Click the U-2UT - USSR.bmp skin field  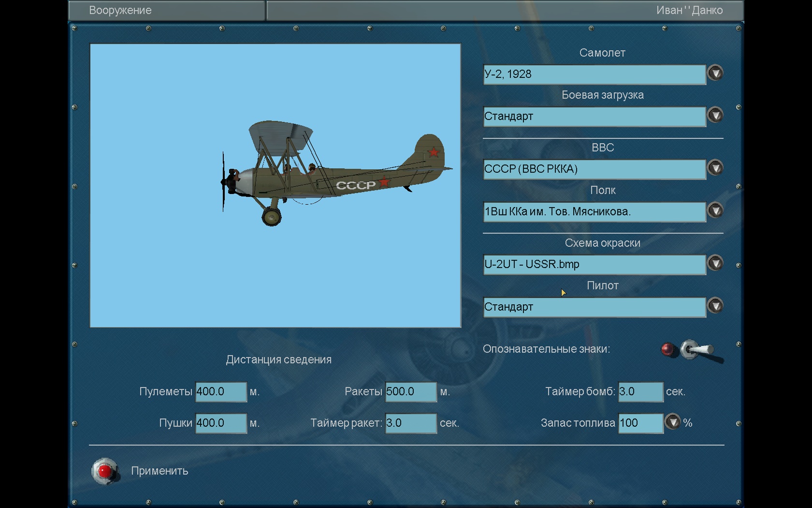pos(594,265)
